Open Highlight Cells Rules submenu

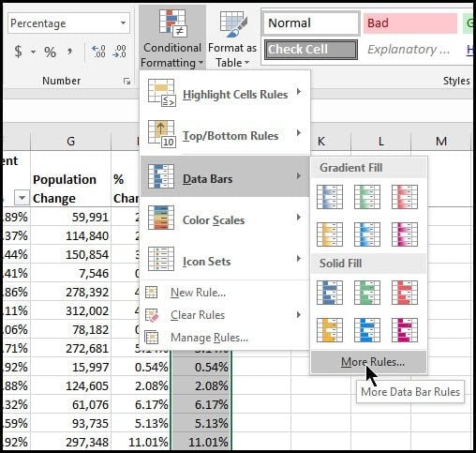pos(225,94)
